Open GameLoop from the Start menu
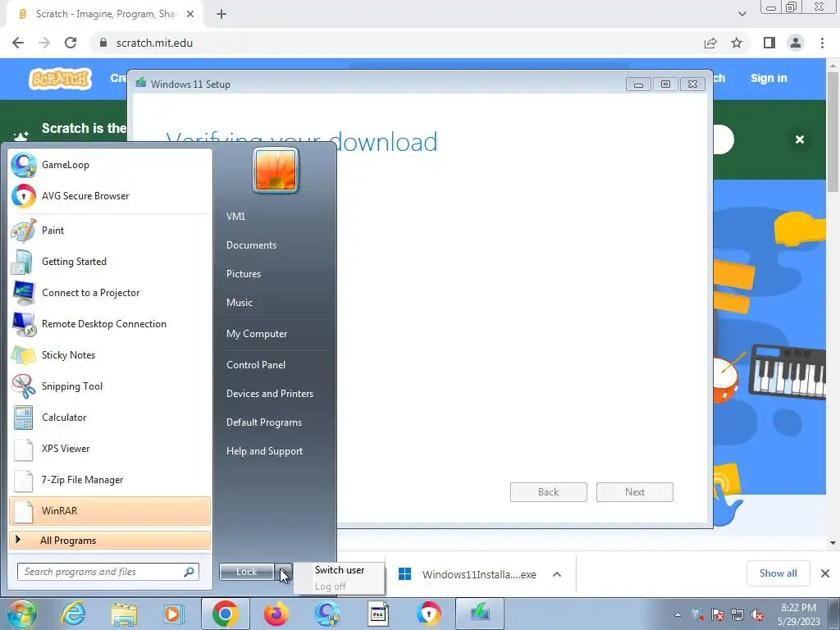 pos(110,165)
